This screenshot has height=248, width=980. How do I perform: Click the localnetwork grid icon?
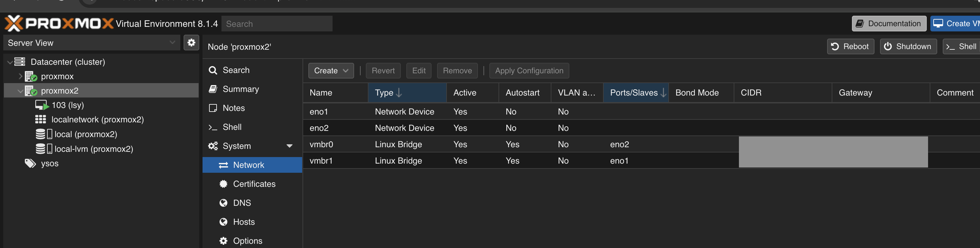point(41,120)
